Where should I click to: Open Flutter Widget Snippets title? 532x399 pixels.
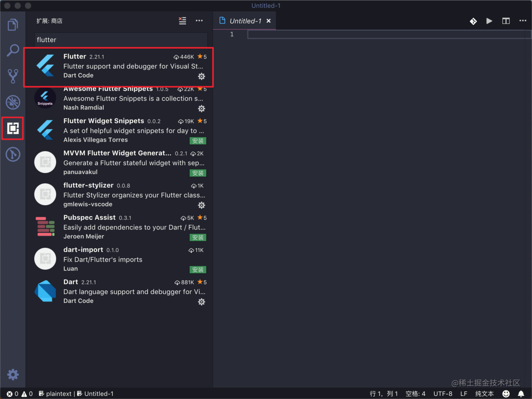pos(104,121)
